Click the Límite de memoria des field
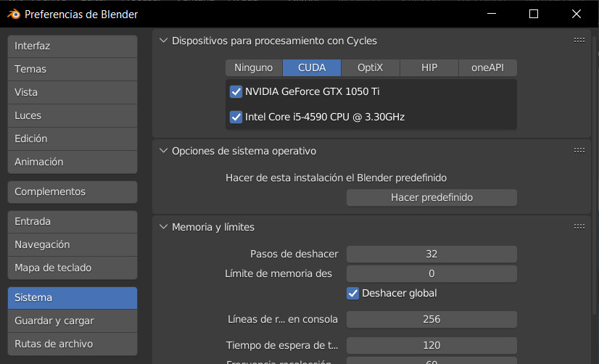 (431, 273)
